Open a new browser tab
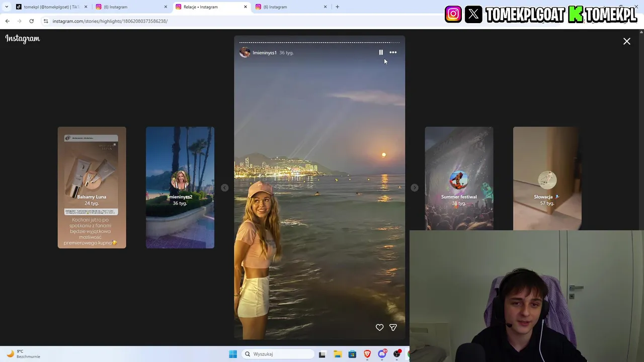Screen dimensions: 644x362 [337, 7]
